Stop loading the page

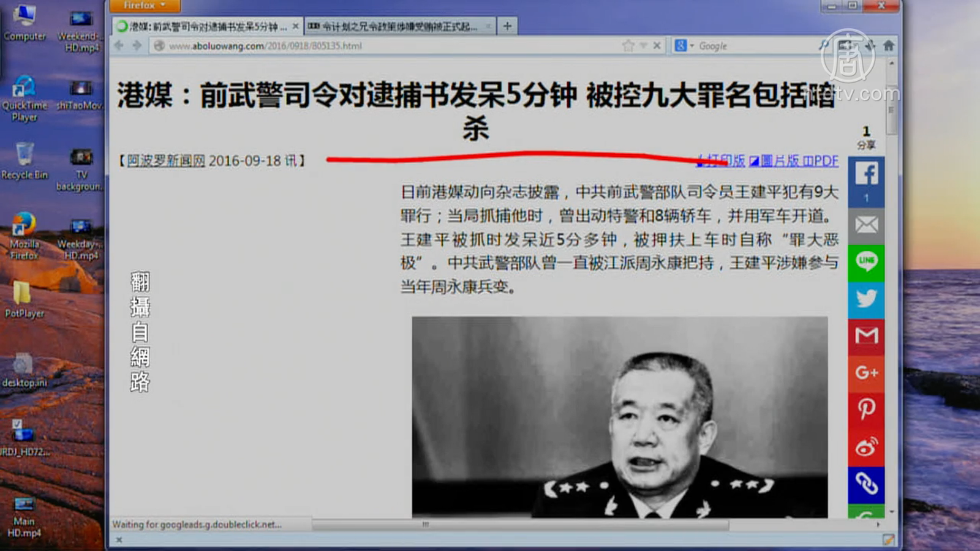coord(657,46)
